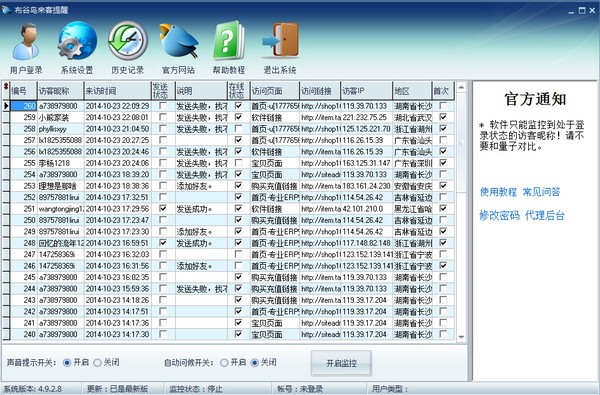Click scrollbar up arrow of visitor table
600x395 pixels.
pos(461,88)
